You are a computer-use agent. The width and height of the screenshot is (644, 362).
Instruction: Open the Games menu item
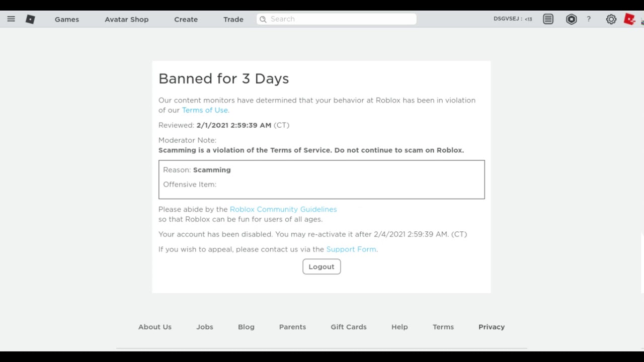tap(67, 19)
